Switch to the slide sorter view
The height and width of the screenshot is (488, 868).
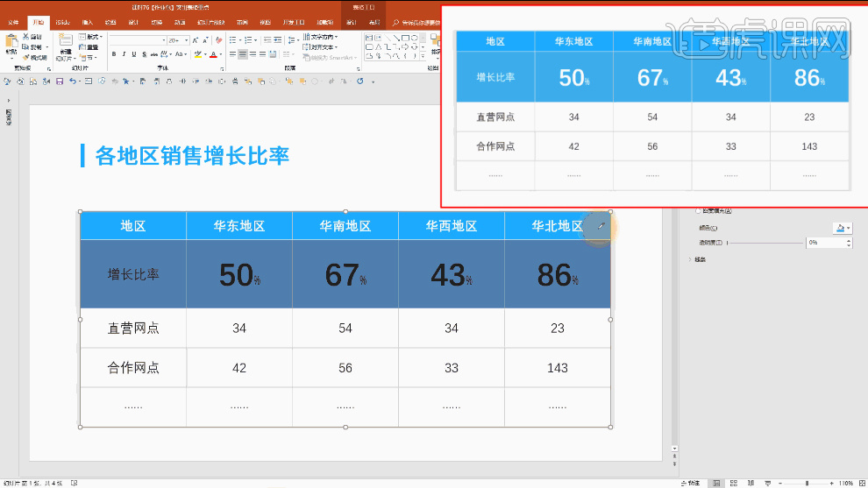tap(735, 483)
